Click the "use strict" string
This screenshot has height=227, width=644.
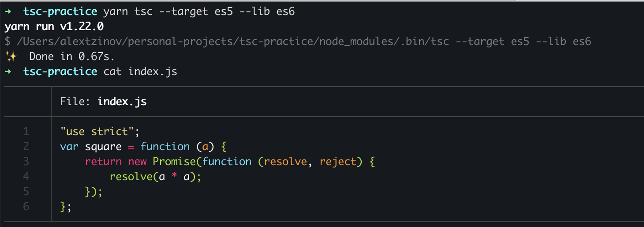pyautogui.click(x=97, y=132)
